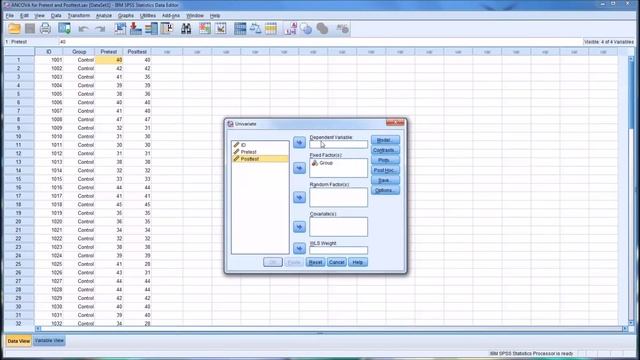Screen dimensions: 640x360
Task: Click the WLS Weight field
Action: (x=338, y=250)
